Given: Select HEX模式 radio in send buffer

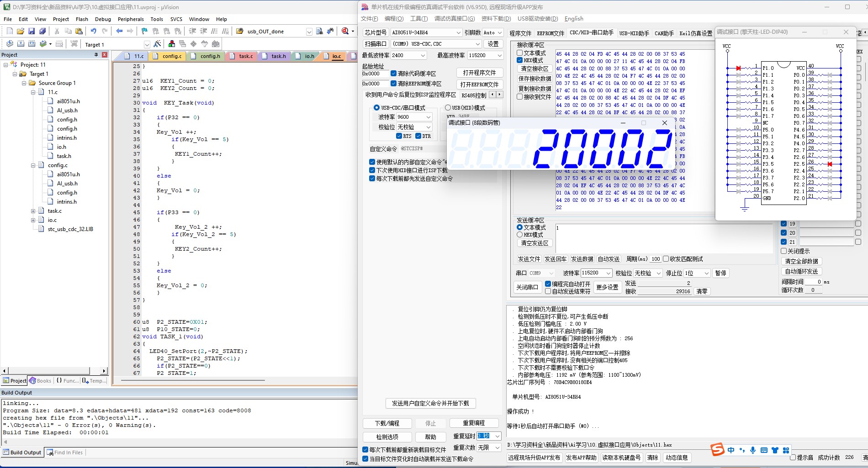Looking at the screenshot, I should coord(520,235).
